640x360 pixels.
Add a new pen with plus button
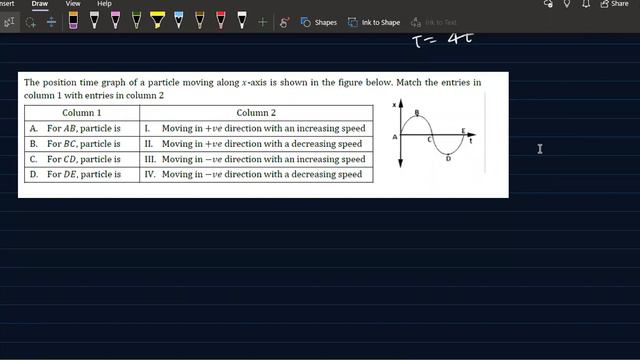[x=262, y=22]
